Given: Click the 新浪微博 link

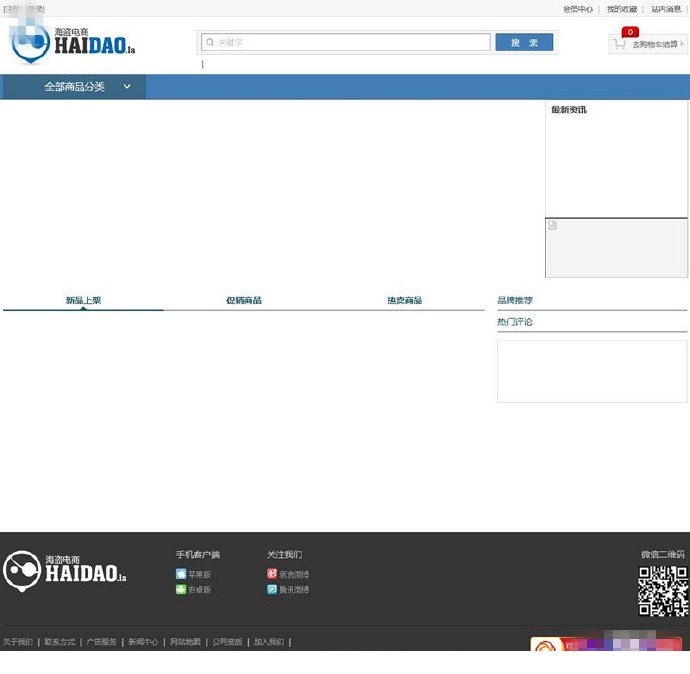Looking at the screenshot, I should point(294,574).
